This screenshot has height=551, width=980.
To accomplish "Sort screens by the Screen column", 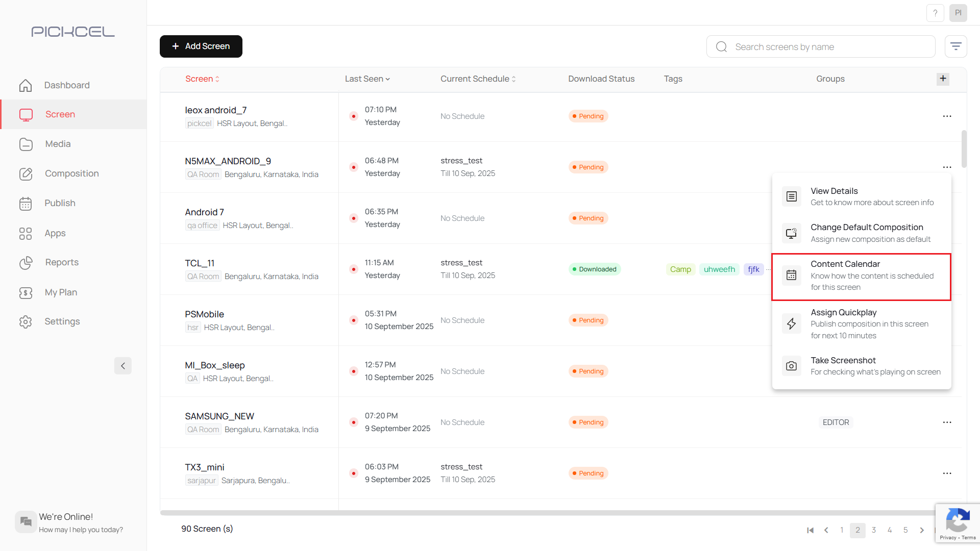I will tap(202, 79).
